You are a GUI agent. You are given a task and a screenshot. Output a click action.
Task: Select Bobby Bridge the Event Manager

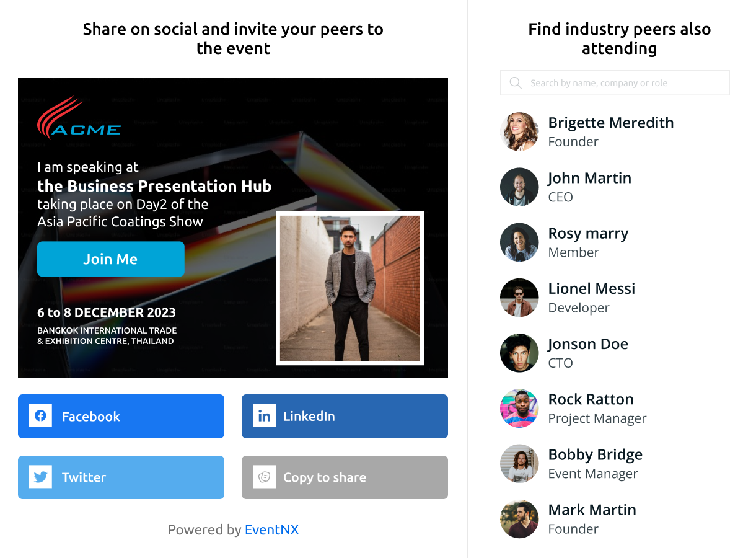[595, 464]
